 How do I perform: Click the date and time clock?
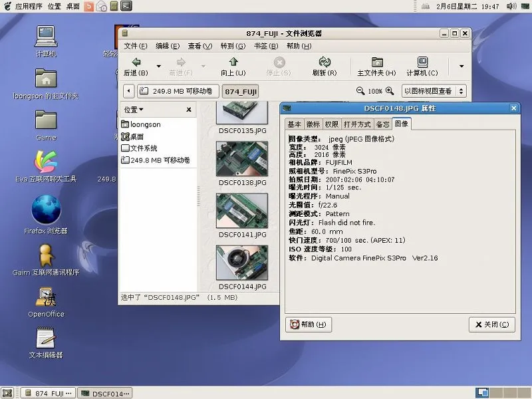click(x=467, y=6)
